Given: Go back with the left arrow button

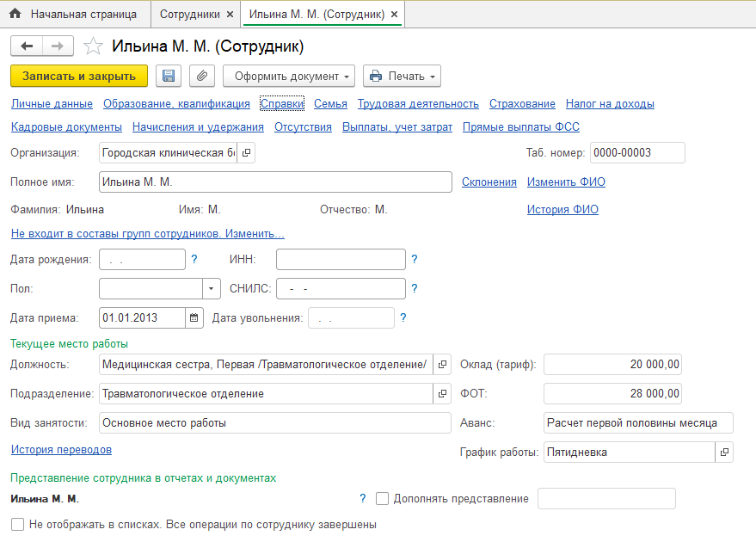Looking at the screenshot, I should 27,46.
